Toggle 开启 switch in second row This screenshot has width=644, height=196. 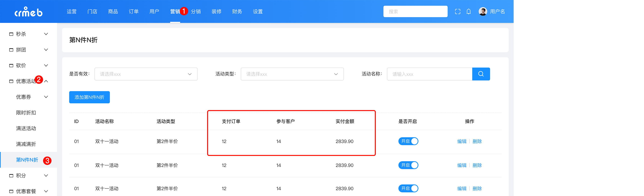click(408, 165)
